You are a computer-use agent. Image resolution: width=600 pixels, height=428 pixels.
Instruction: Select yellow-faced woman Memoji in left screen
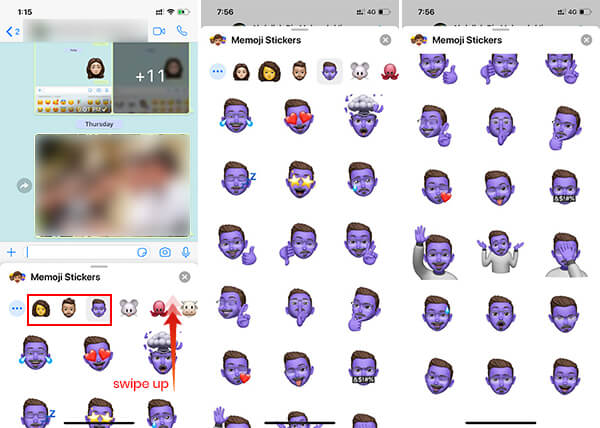[41, 308]
